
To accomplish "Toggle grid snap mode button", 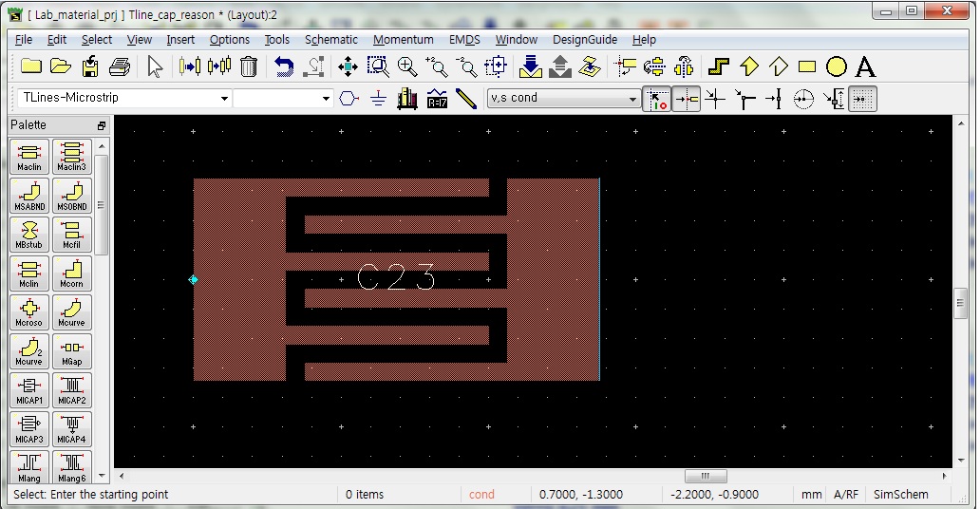I will (x=862, y=99).
